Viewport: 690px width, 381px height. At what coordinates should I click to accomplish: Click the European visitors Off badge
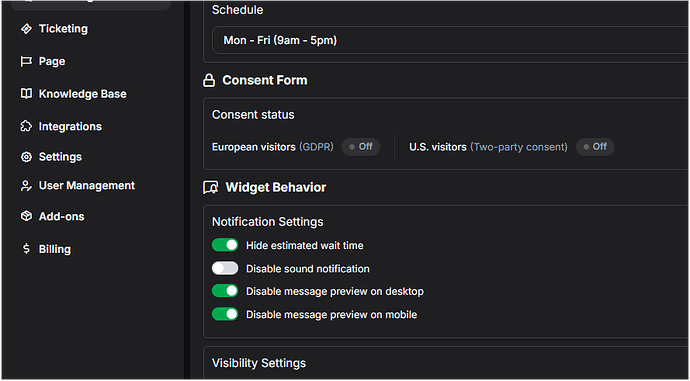point(361,147)
